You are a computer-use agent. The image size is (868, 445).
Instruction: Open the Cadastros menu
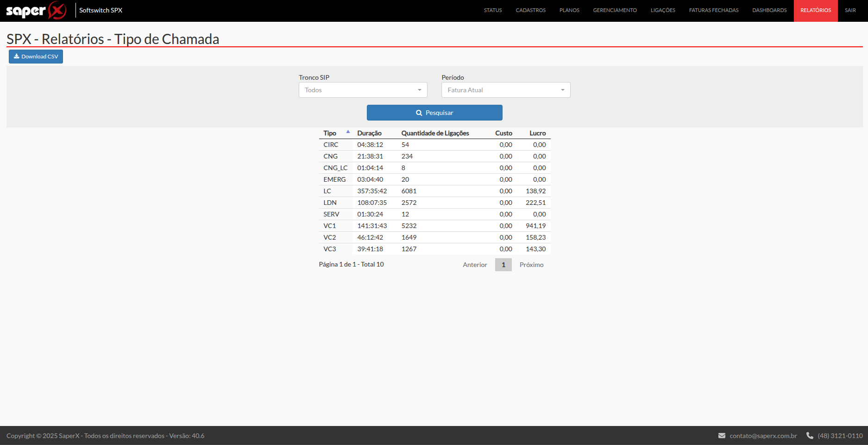tap(530, 10)
